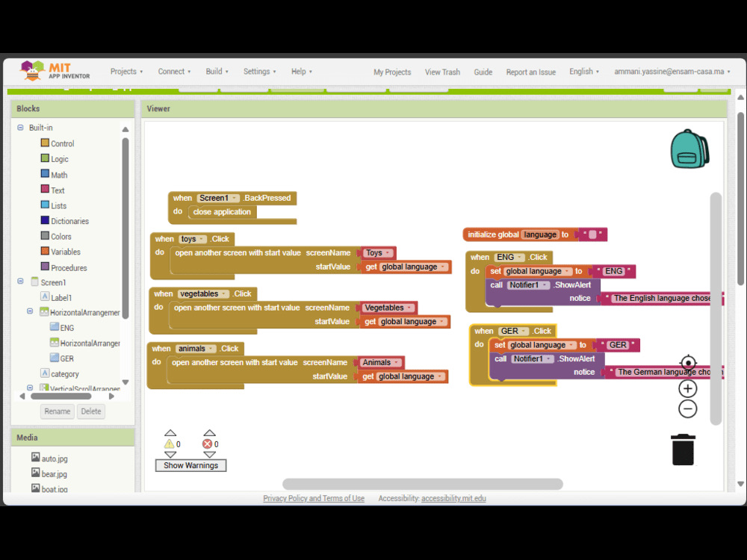Click the ENG button component icon

click(x=55, y=327)
